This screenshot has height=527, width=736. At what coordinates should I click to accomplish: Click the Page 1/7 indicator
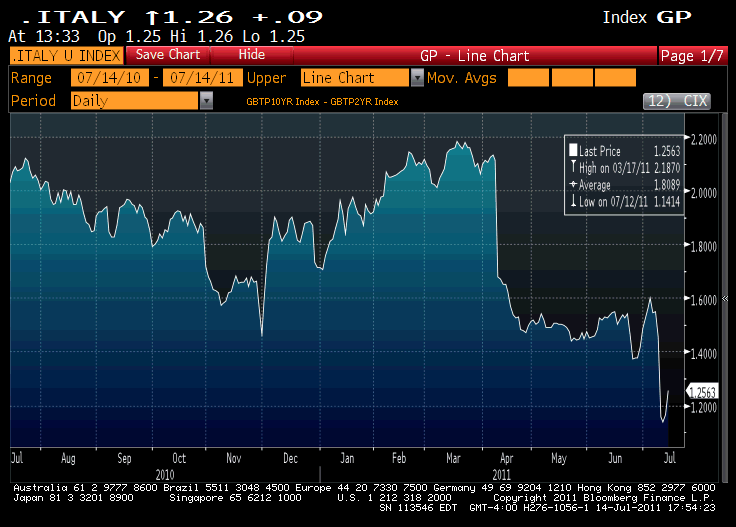point(692,56)
